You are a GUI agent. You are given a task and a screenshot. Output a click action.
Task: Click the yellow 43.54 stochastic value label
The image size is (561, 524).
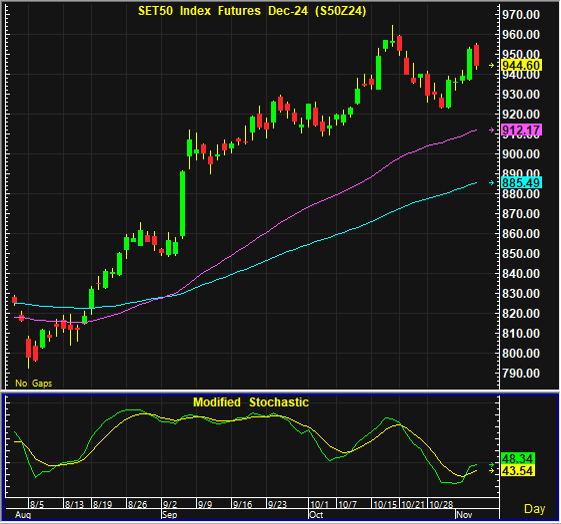517,470
